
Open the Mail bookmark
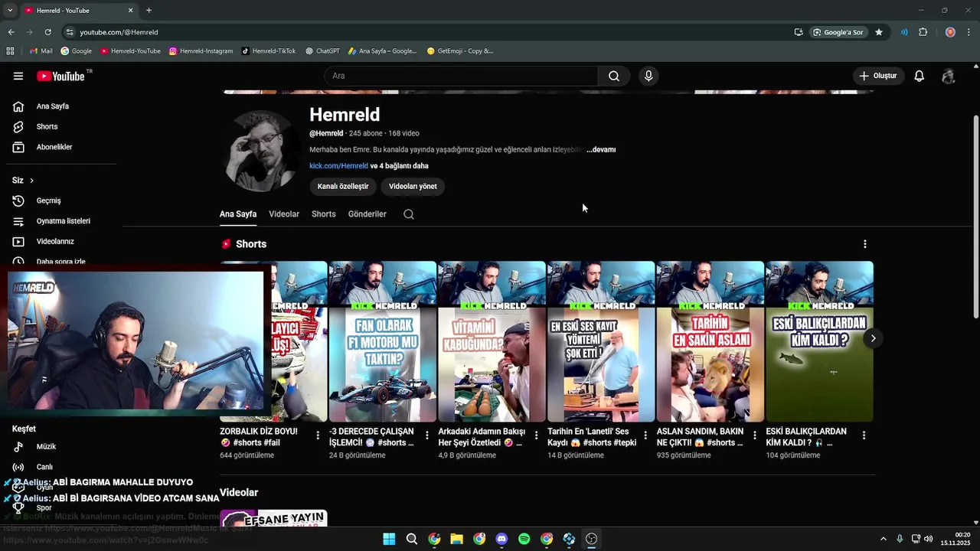41,51
